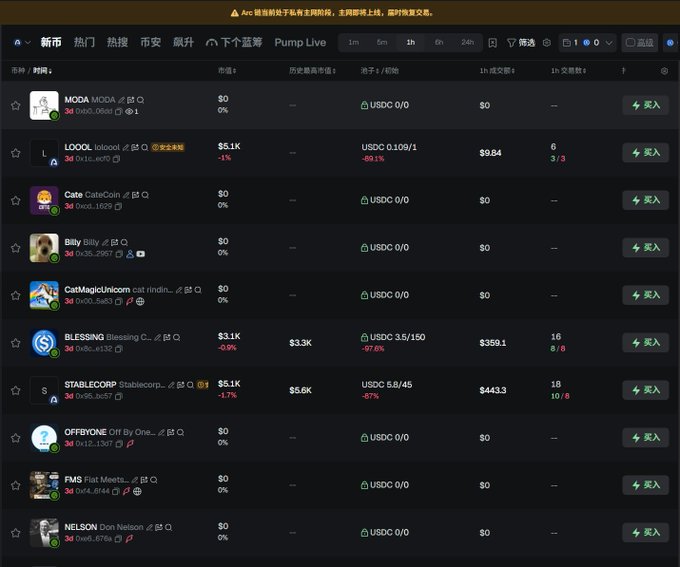Screen dimensions: 680x567
Task: Open the 飙升 tab
Action: coord(183,43)
